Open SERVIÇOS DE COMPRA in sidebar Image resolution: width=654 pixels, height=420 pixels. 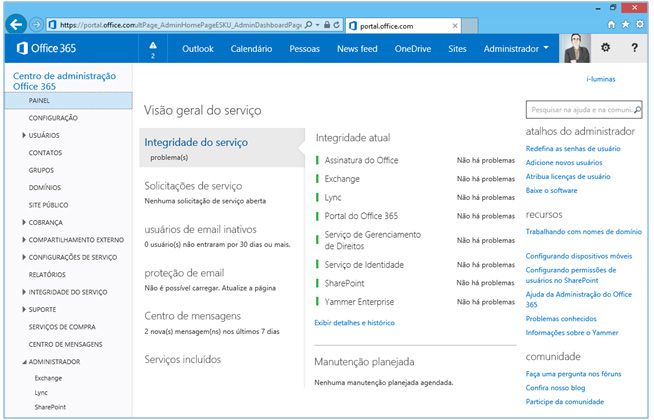coord(62,327)
